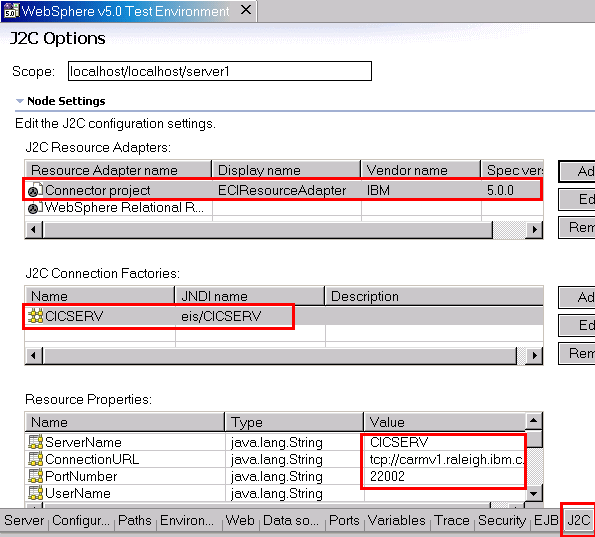Select the WebSphere Relational R... row
595x537 pixels.
pyautogui.click(x=284, y=207)
